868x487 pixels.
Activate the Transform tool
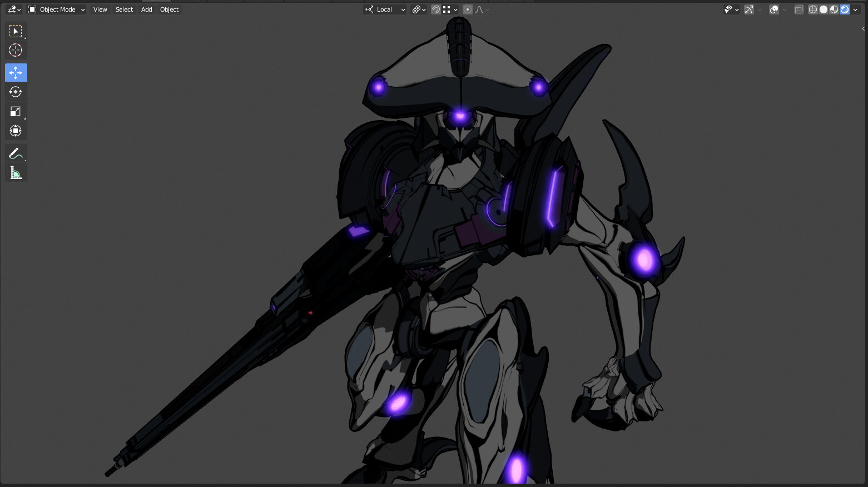16,131
